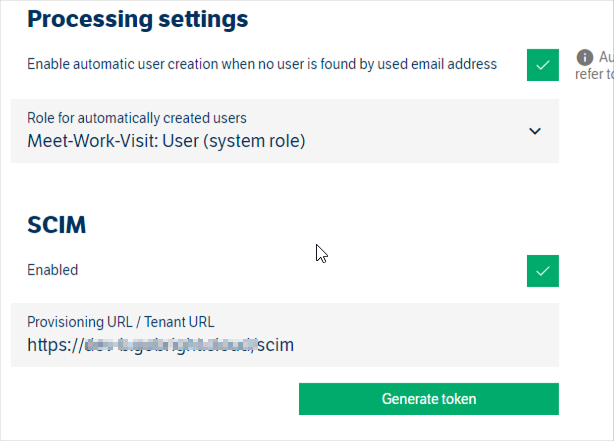This screenshot has height=441, width=614.
Task: Click the gray info icon beside user creation
Action: click(x=584, y=58)
